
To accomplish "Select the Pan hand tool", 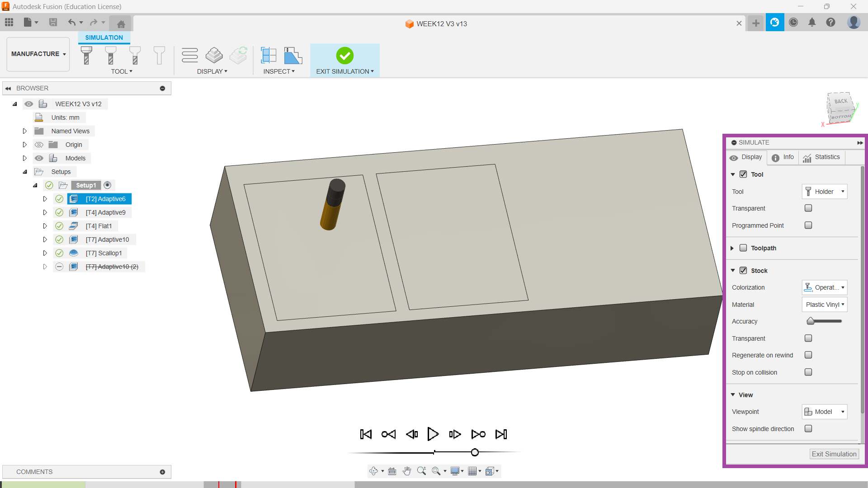I will point(406,471).
